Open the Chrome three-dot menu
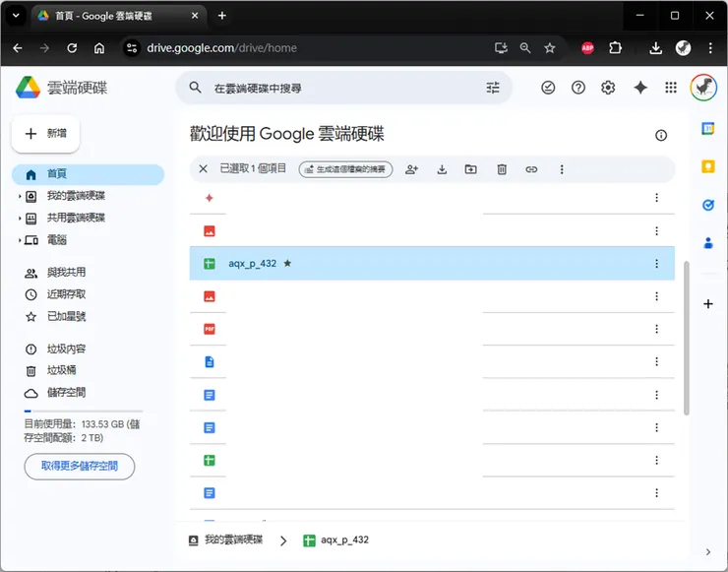The width and height of the screenshot is (728, 572). [710, 48]
